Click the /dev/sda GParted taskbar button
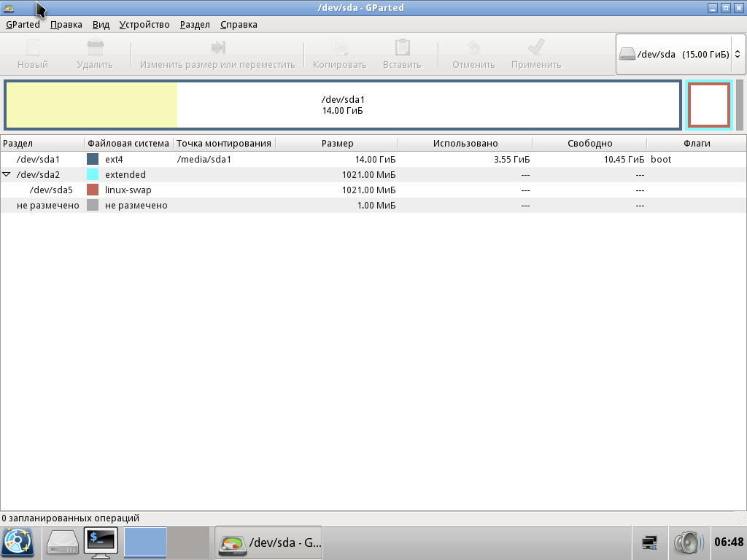Image resolution: width=747 pixels, height=560 pixels. pos(268,542)
